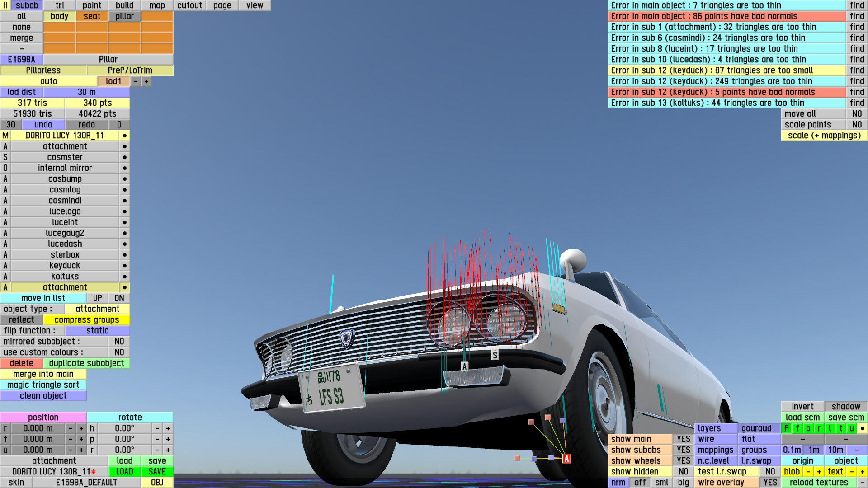This screenshot has height=488, width=868.
Task: Toggle show hidden NO button
Action: tap(683, 472)
